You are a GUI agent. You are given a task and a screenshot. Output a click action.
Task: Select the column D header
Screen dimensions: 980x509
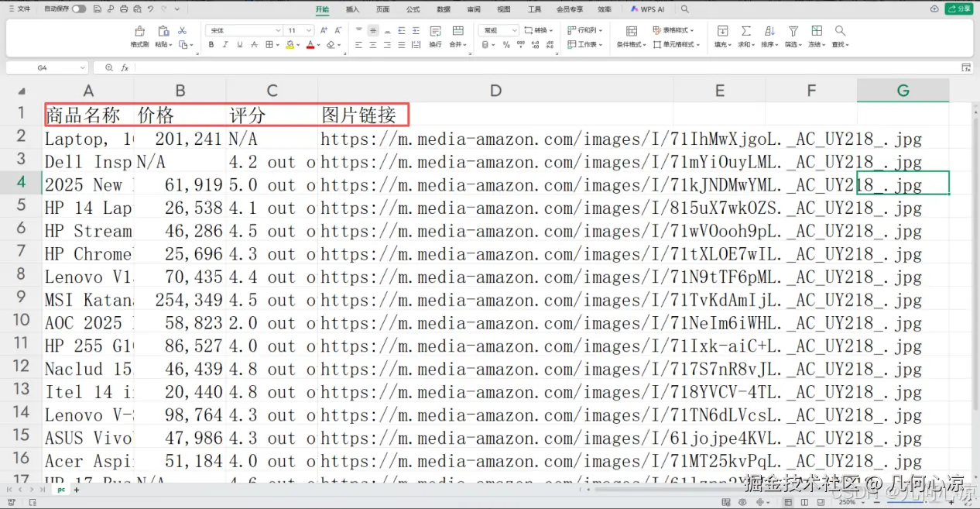coord(495,91)
